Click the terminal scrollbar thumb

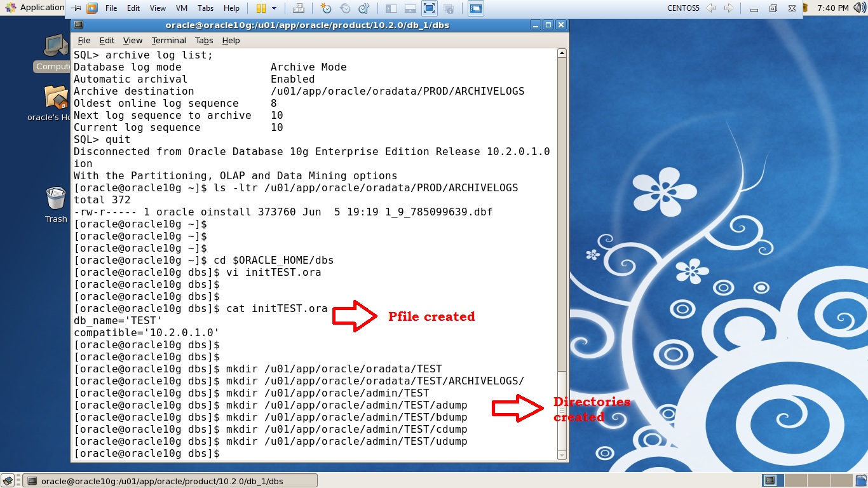pos(562,410)
